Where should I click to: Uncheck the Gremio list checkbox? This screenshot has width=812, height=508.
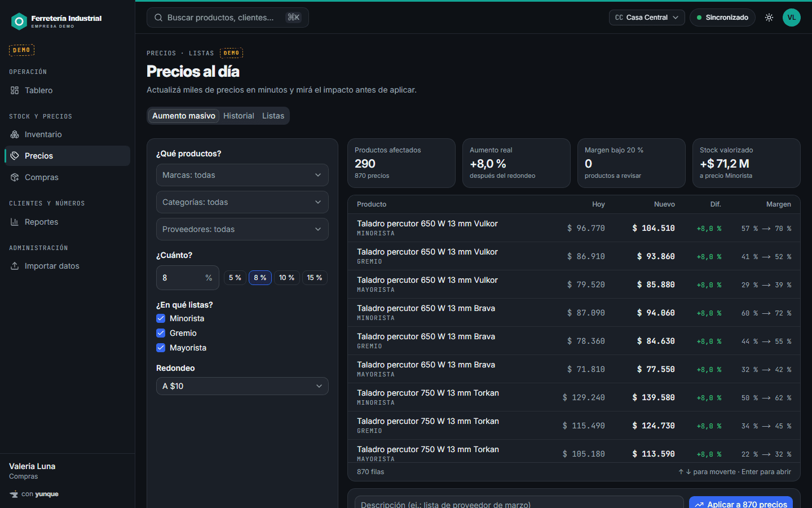pos(161,333)
